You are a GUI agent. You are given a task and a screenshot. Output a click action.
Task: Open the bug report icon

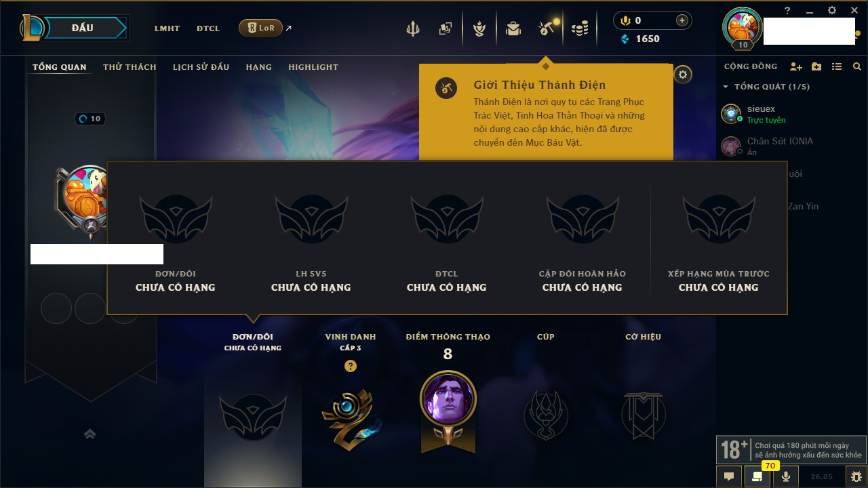pos(855,476)
